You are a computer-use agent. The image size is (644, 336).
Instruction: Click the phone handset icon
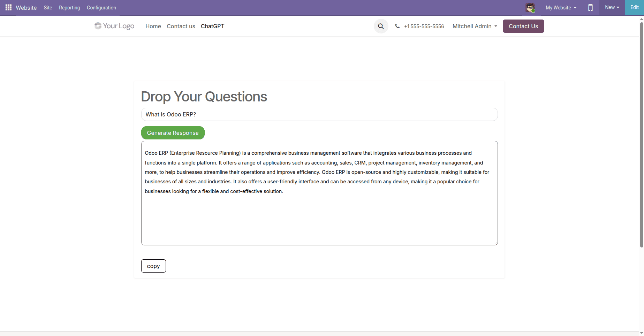(397, 26)
